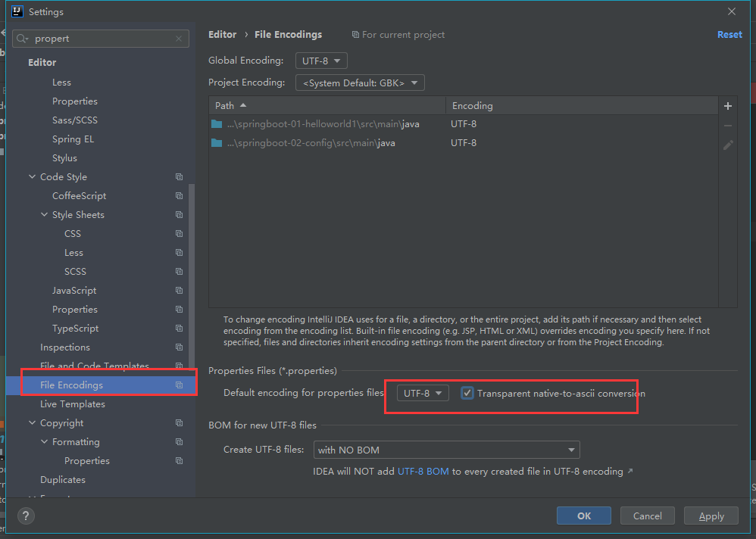Open help with question mark icon

(x=26, y=516)
